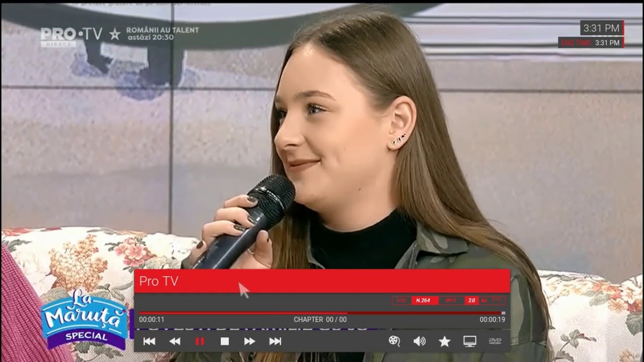Click the MP3 audio codec indicator
Image resolution: width=644 pixels, height=362 pixels.
[x=451, y=300]
